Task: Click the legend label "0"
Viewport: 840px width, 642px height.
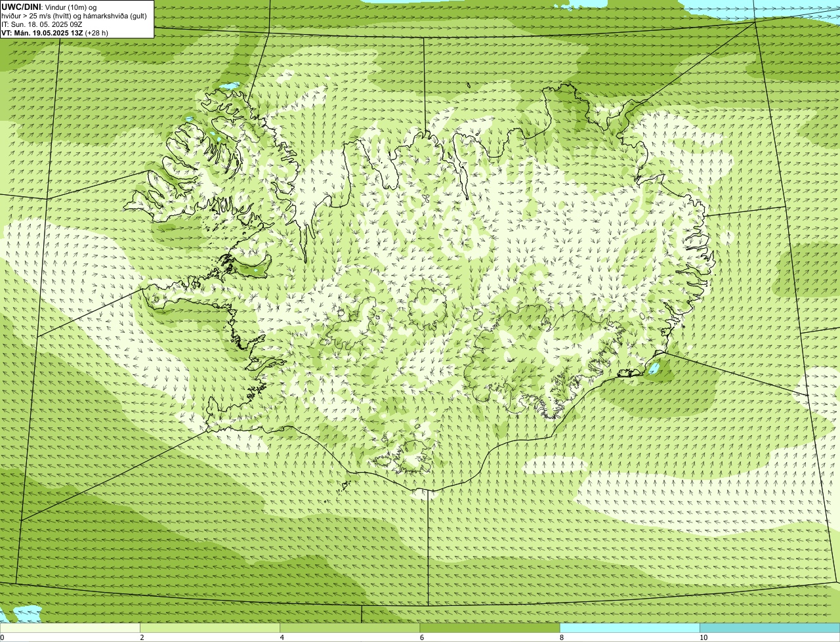Action: 3,637
